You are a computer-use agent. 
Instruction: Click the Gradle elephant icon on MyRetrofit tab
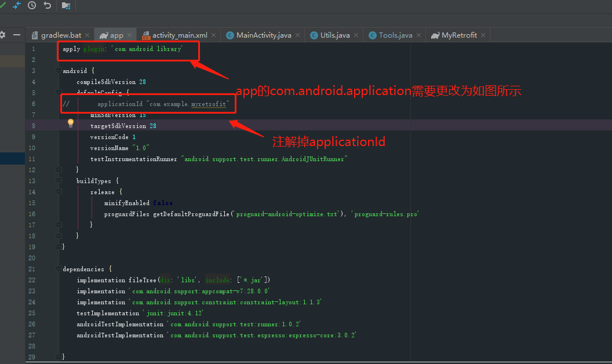click(x=435, y=35)
